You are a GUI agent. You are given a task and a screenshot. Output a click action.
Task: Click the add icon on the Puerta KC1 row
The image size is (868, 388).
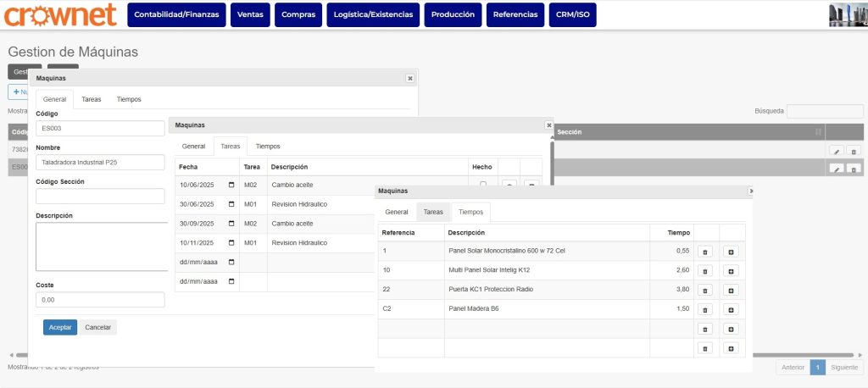point(731,290)
